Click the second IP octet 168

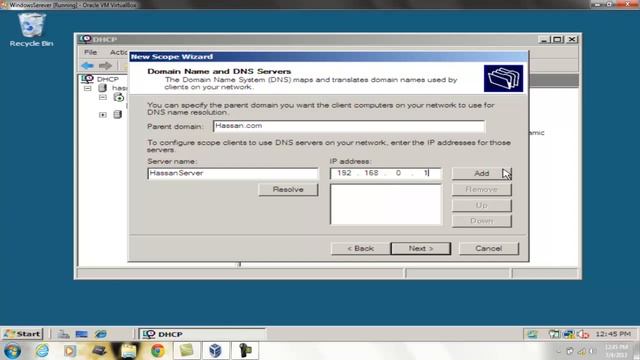tap(371, 173)
